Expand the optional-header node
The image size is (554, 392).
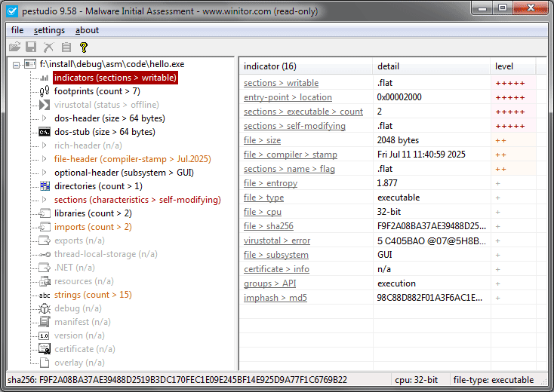tap(45, 173)
